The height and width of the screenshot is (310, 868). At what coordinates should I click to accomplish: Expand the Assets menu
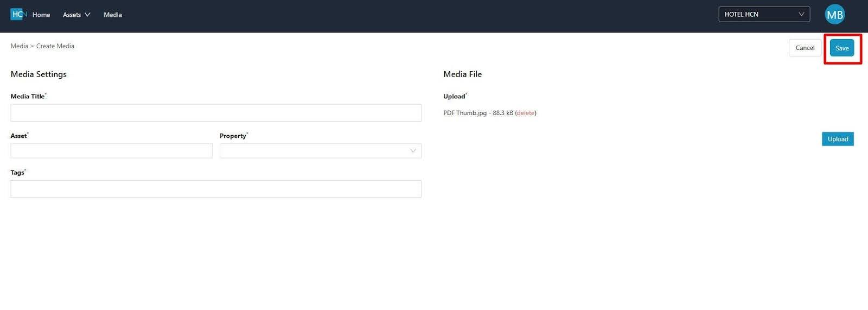72,15
